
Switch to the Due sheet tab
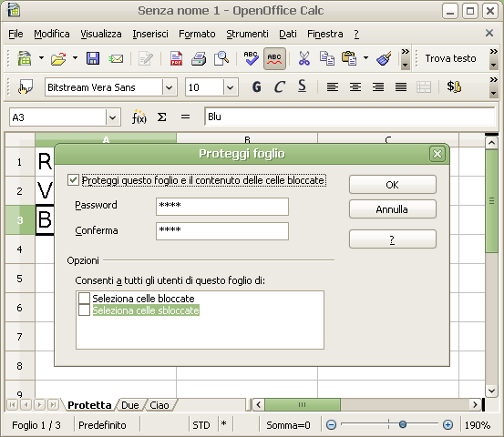tap(130, 405)
